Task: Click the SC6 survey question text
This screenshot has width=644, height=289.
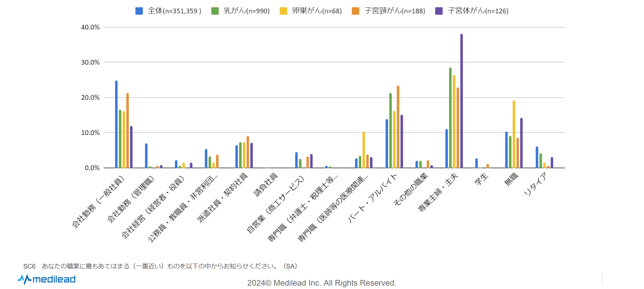Action: pyautogui.click(x=160, y=266)
